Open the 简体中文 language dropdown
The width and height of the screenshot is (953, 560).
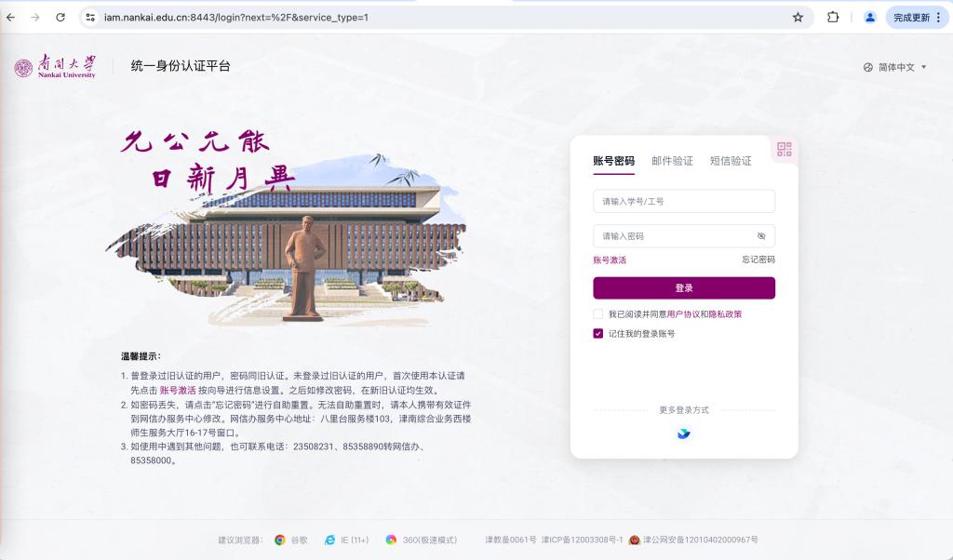(896, 67)
